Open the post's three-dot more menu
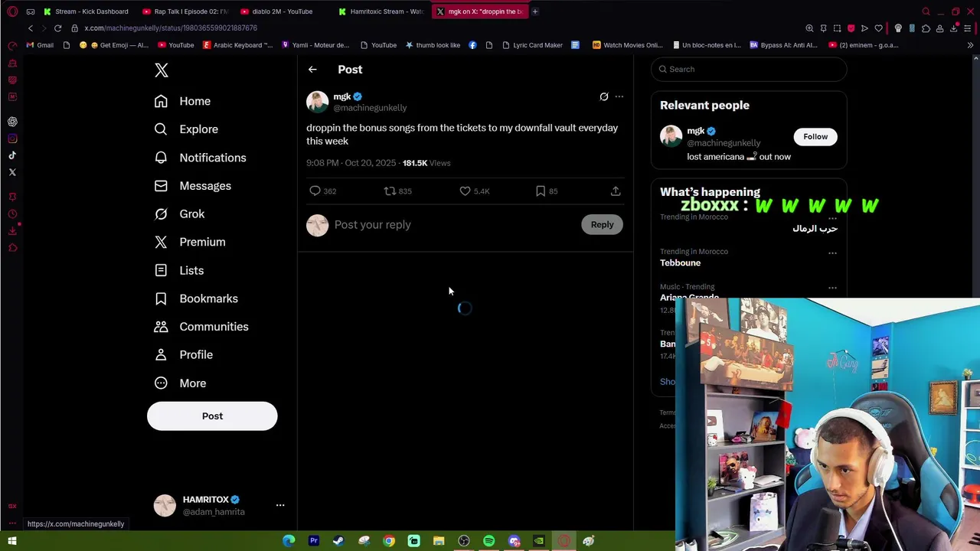This screenshot has width=980, height=551. click(x=619, y=96)
